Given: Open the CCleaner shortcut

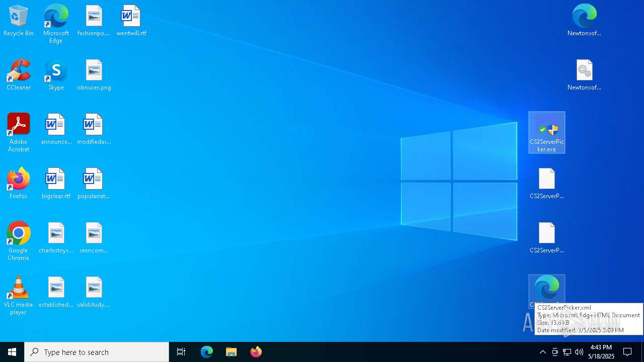Looking at the screenshot, I should 19,75.
